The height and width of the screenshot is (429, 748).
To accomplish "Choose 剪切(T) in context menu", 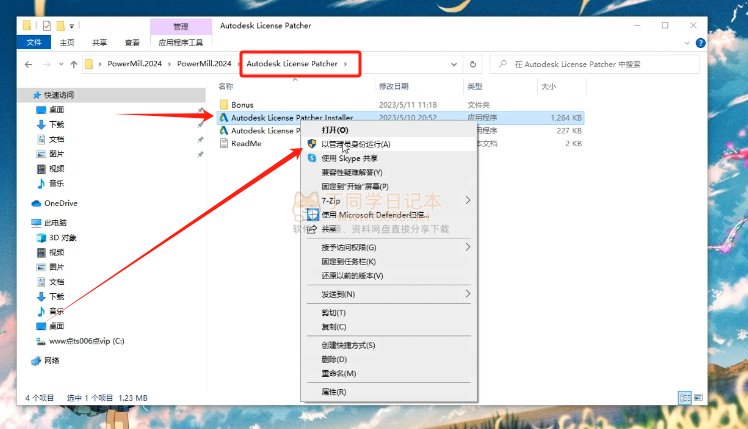I will (x=389, y=313).
